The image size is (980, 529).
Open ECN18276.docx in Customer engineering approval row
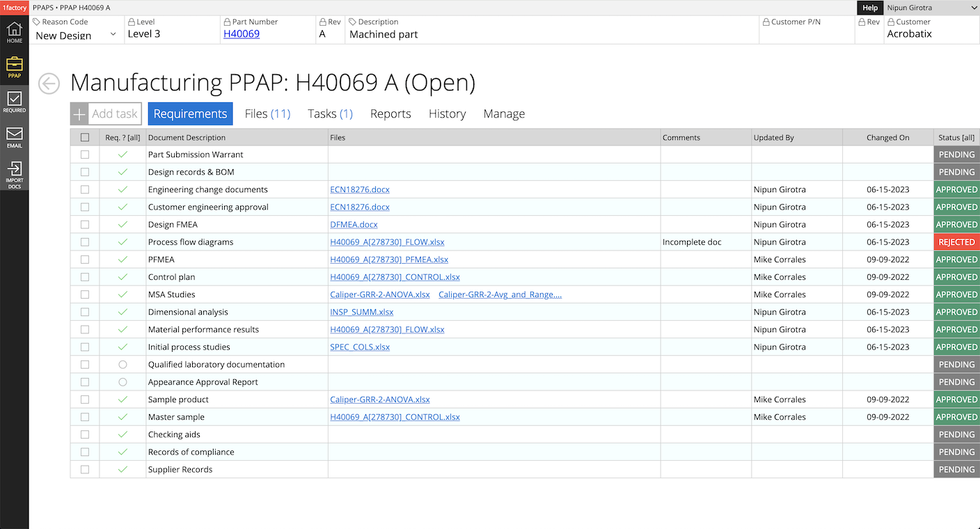[360, 207]
